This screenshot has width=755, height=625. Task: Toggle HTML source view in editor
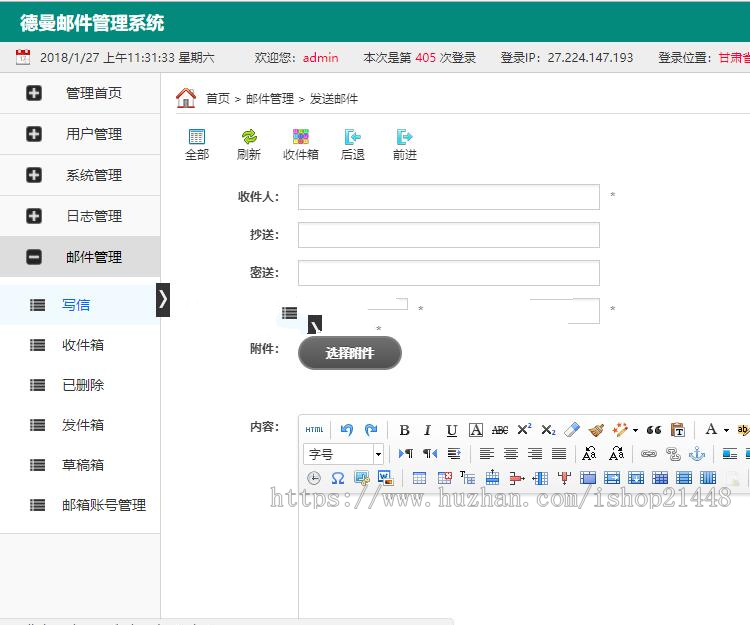[x=314, y=430]
